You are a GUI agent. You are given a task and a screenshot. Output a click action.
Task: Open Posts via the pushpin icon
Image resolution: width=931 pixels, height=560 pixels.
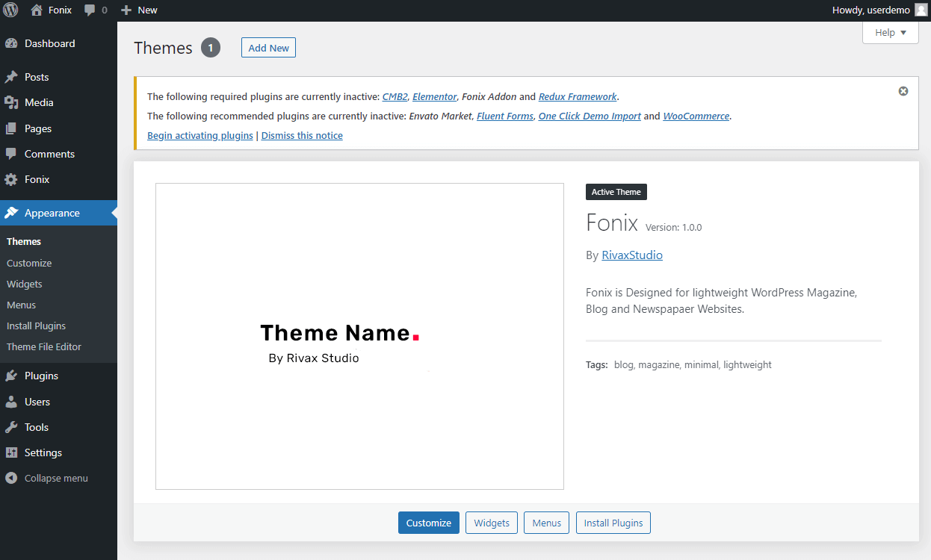[x=11, y=77]
